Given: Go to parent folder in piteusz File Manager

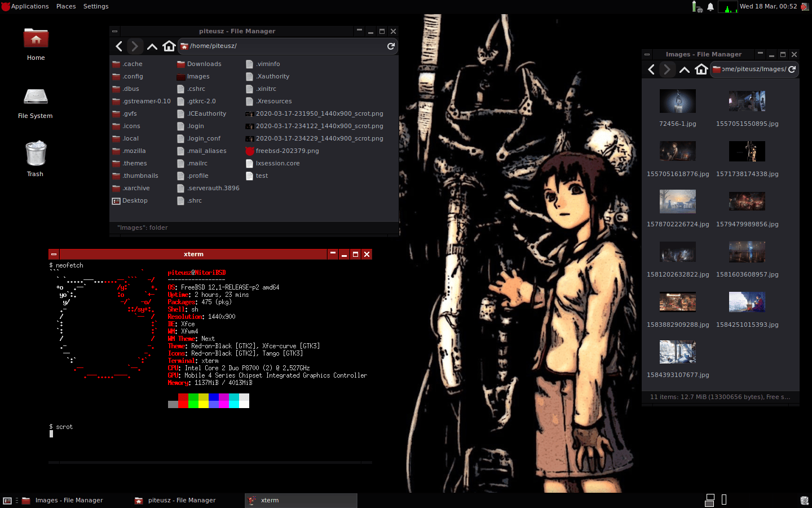Looking at the screenshot, I should 152,46.
